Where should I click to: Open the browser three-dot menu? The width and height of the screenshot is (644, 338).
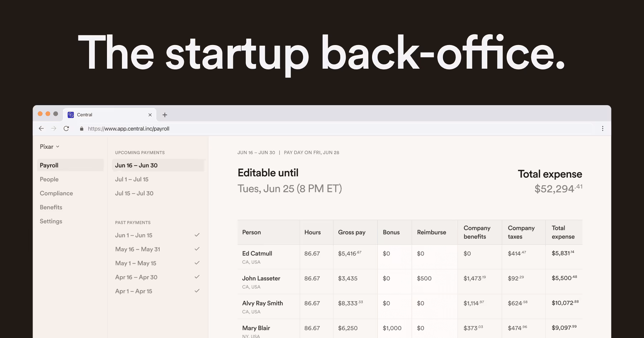point(602,128)
